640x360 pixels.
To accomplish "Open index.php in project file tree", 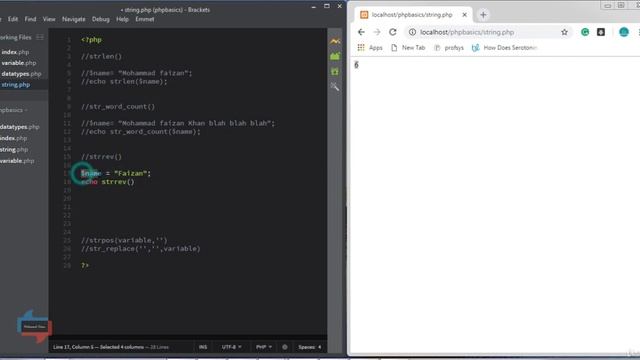I will coord(13,138).
